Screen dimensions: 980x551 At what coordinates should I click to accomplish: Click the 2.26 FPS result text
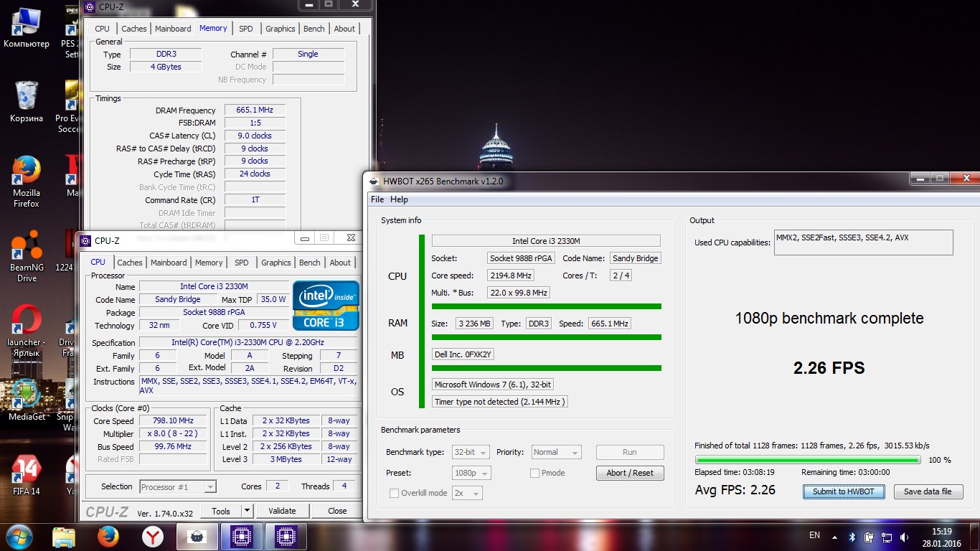(829, 369)
